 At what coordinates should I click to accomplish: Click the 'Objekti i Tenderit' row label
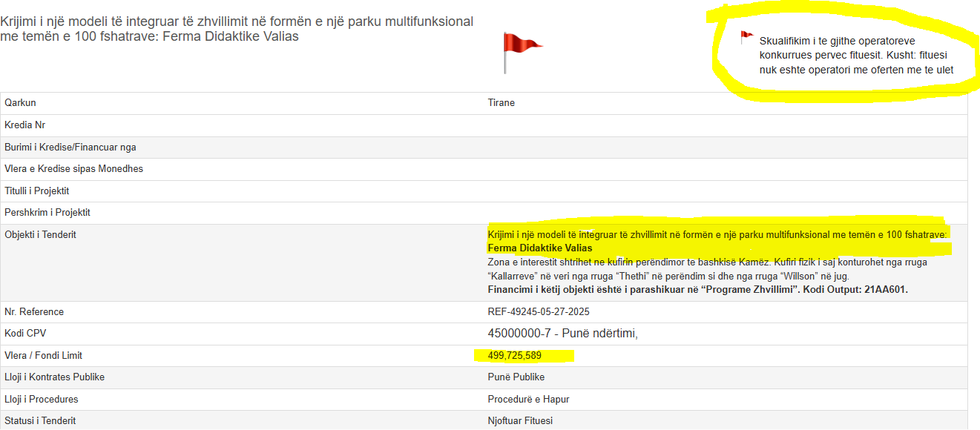click(40, 235)
